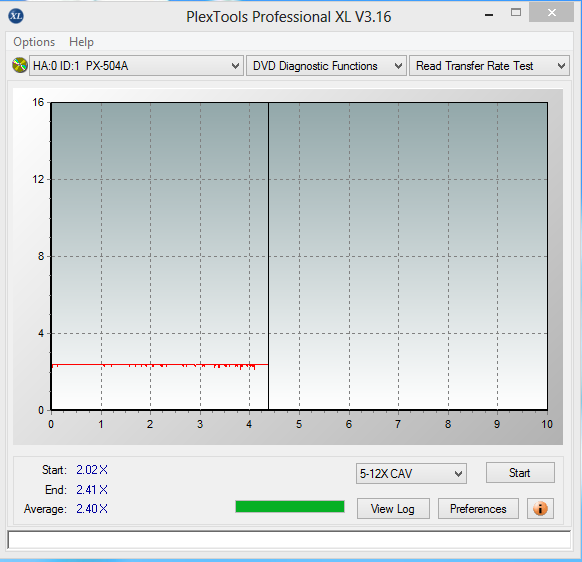Screen dimensions: 582x562
Task: Open the Read Transfer Rate Test dropdown
Action: pyautogui.click(x=489, y=66)
